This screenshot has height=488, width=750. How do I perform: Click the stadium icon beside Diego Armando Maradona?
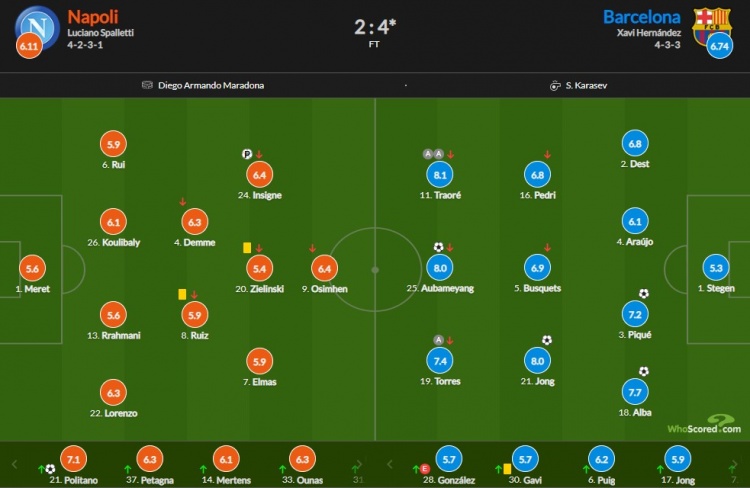[147, 85]
